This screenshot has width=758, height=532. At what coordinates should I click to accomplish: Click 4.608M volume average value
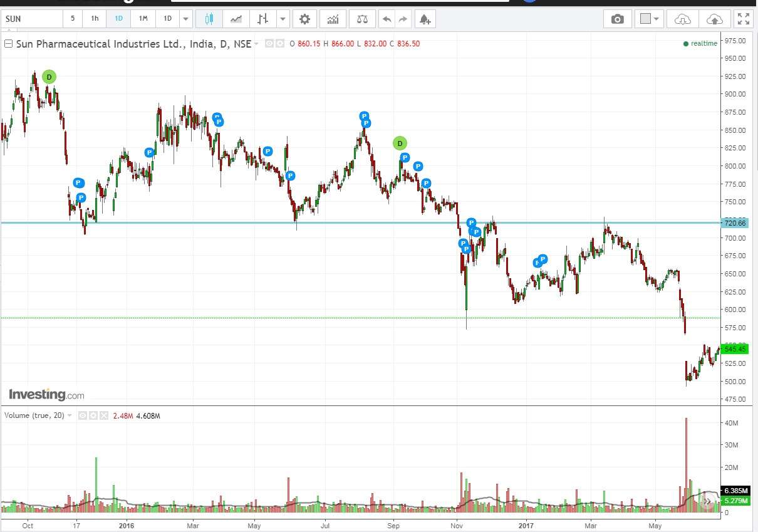tap(148, 415)
